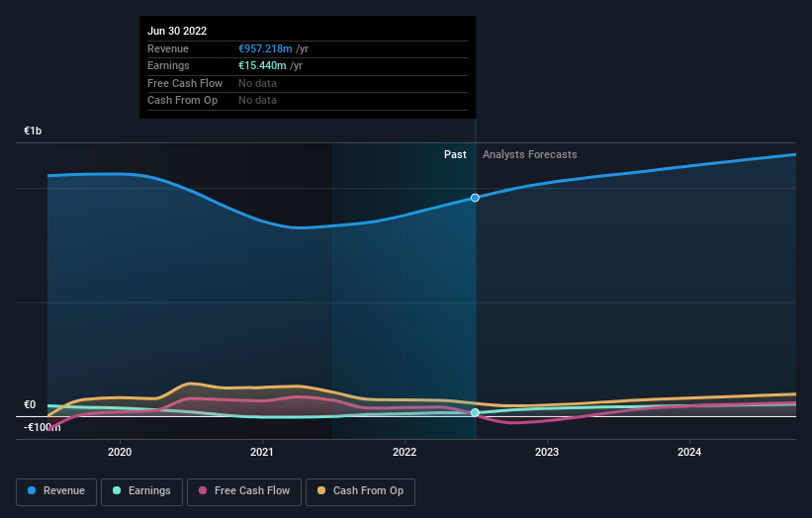Toggle the Revenue legend button
The height and width of the screenshot is (518, 812).
(56, 491)
